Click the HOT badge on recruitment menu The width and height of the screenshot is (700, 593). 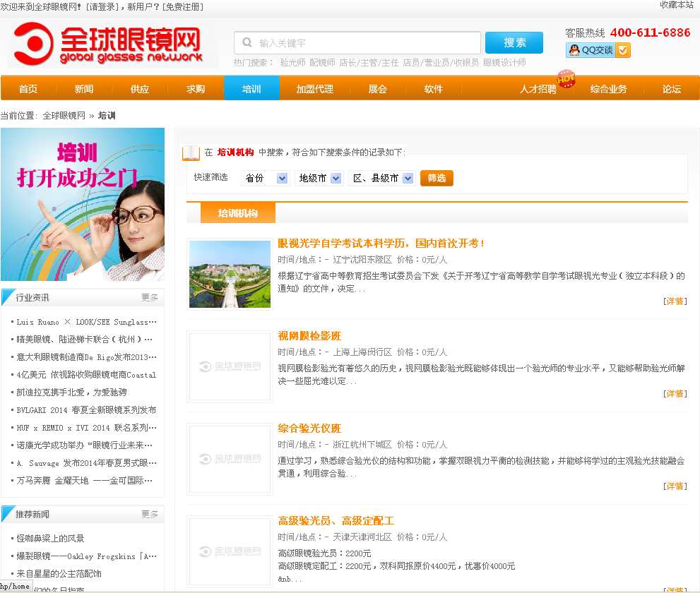[566, 78]
